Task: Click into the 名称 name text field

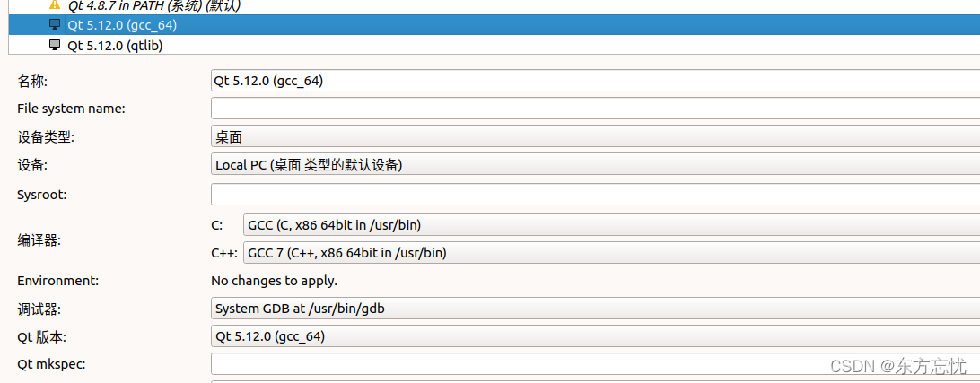Action: pos(592,81)
